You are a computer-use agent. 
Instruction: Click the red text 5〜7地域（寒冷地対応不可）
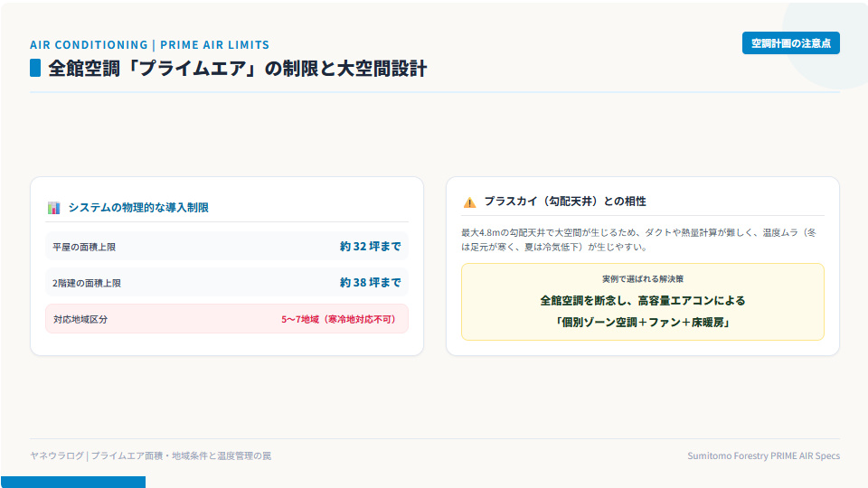[341, 319]
